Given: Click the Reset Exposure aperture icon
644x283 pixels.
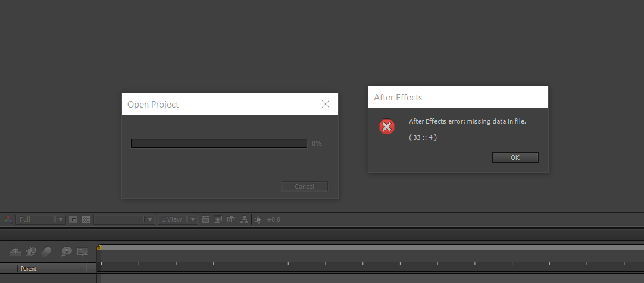Looking at the screenshot, I should [258, 219].
